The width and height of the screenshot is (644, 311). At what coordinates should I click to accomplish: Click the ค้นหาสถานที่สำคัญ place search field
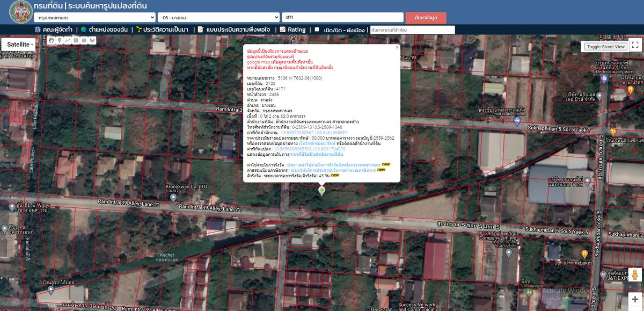(412, 30)
